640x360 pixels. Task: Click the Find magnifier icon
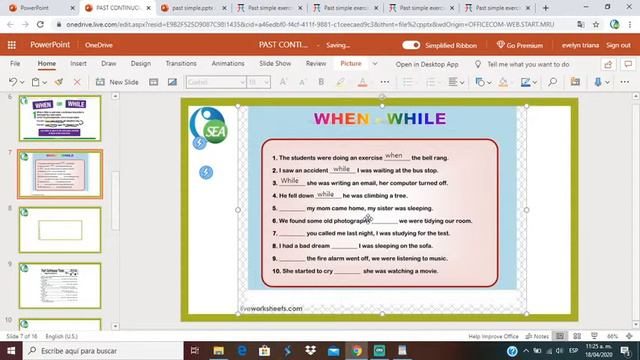tap(553, 82)
